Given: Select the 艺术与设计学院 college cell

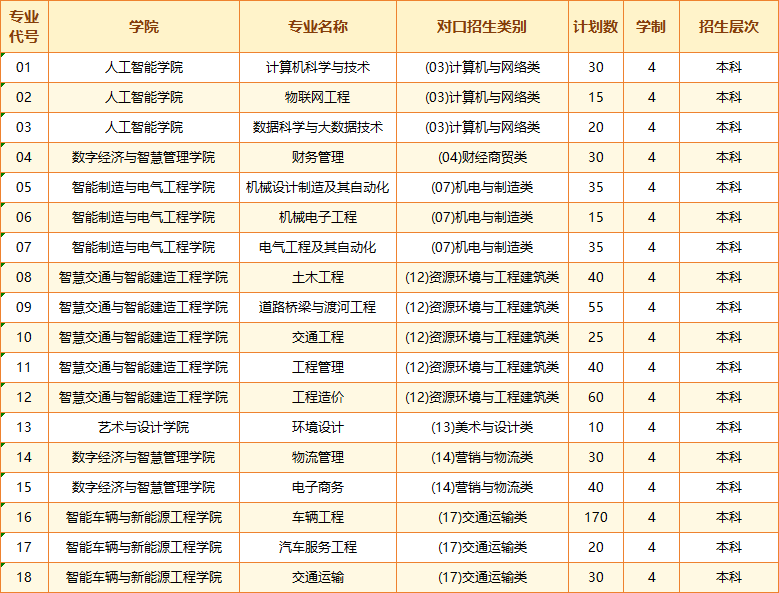Looking at the screenshot, I should pyautogui.click(x=143, y=428).
